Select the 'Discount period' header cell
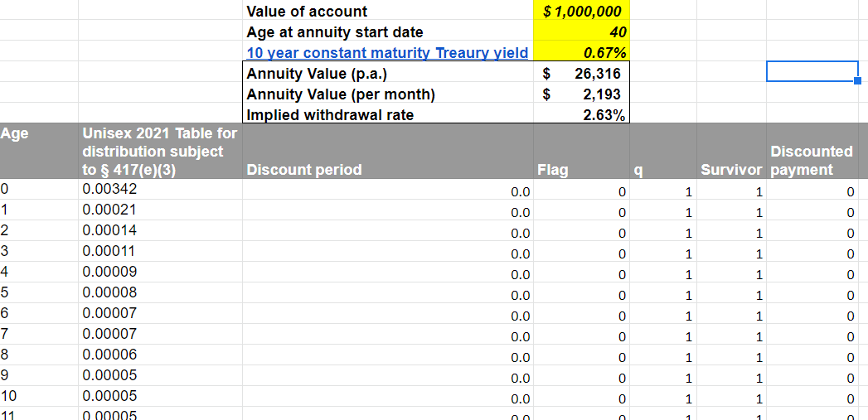The image size is (868, 420). click(x=388, y=151)
